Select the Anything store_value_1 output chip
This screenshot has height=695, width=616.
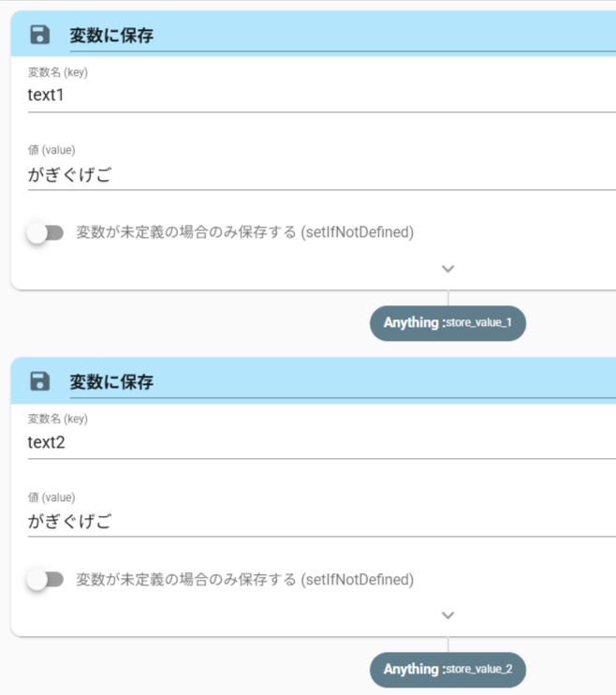point(447,322)
